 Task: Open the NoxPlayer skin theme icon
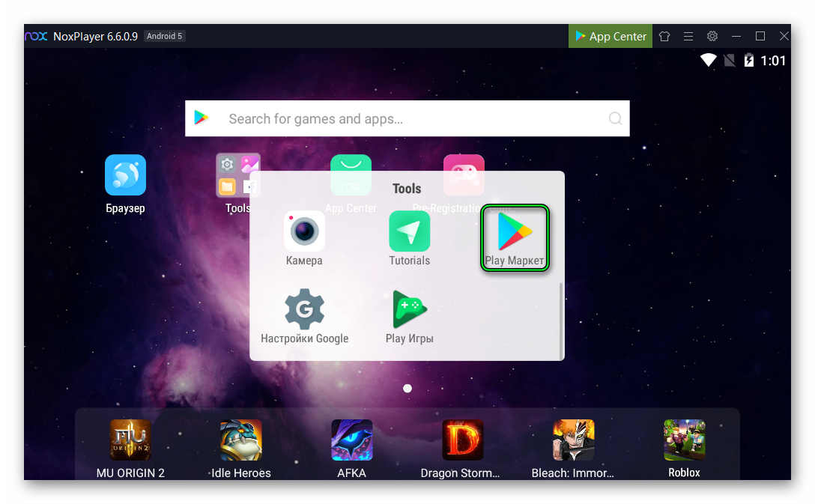click(664, 37)
